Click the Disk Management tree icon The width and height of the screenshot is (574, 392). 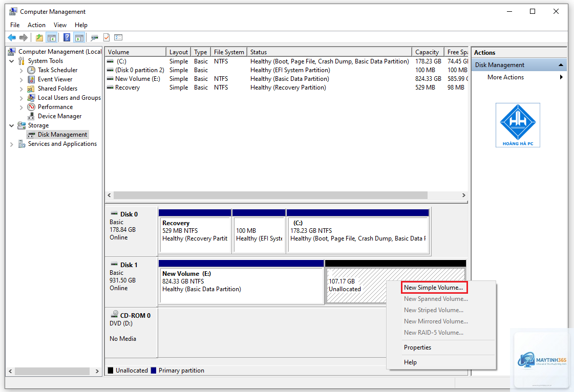31,135
